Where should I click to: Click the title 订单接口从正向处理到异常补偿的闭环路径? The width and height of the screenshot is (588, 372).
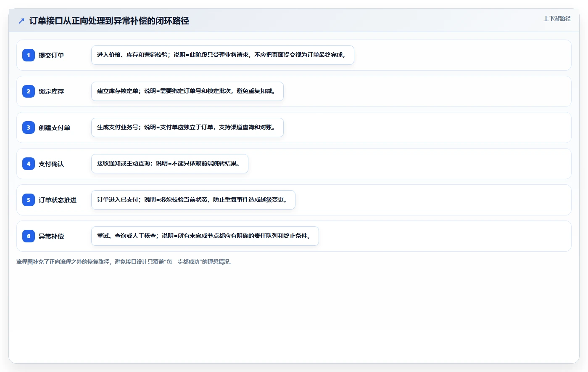coord(109,21)
